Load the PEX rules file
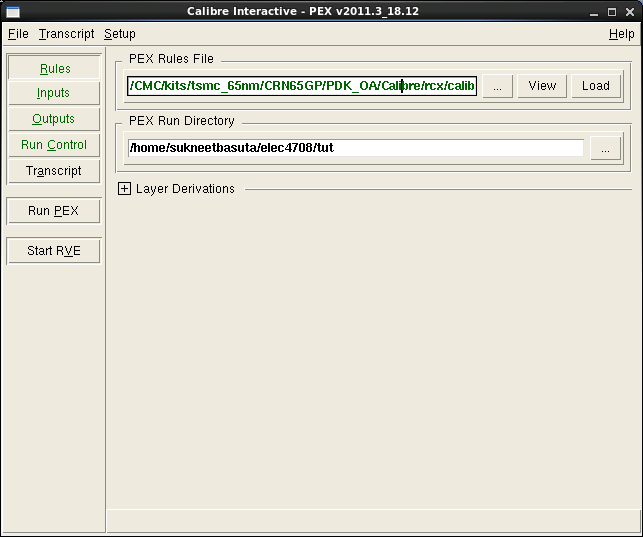Image resolution: width=643 pixels, height=537 pixels. pos(596,86)
